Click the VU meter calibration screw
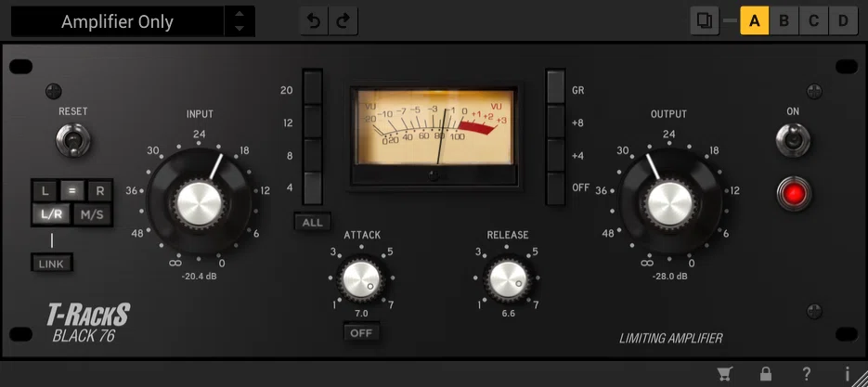The image size is (868, 387). [434, 176]
